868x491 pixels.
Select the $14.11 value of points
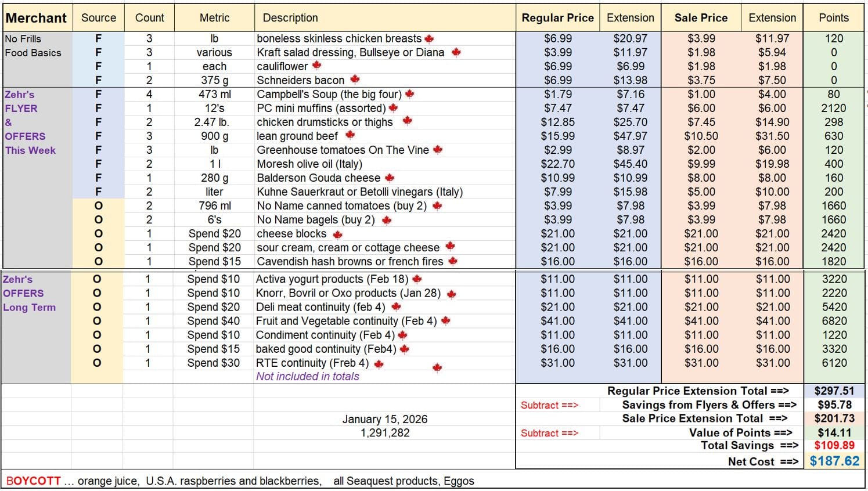[x=834, y=432]
